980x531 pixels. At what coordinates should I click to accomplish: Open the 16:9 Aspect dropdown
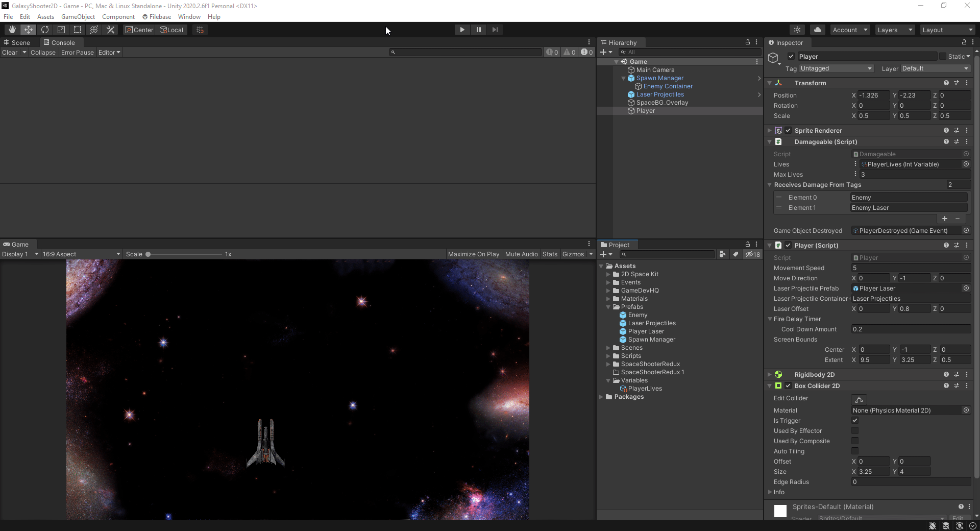(x=81, y=254)
